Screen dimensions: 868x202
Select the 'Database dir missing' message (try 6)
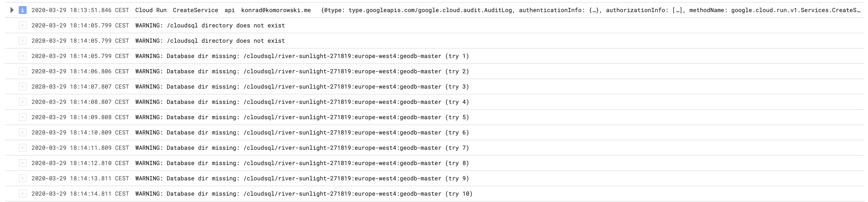point(302,133)
